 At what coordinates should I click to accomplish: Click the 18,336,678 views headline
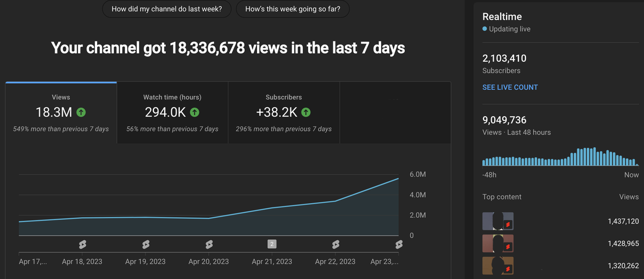[x=228, y=48]
